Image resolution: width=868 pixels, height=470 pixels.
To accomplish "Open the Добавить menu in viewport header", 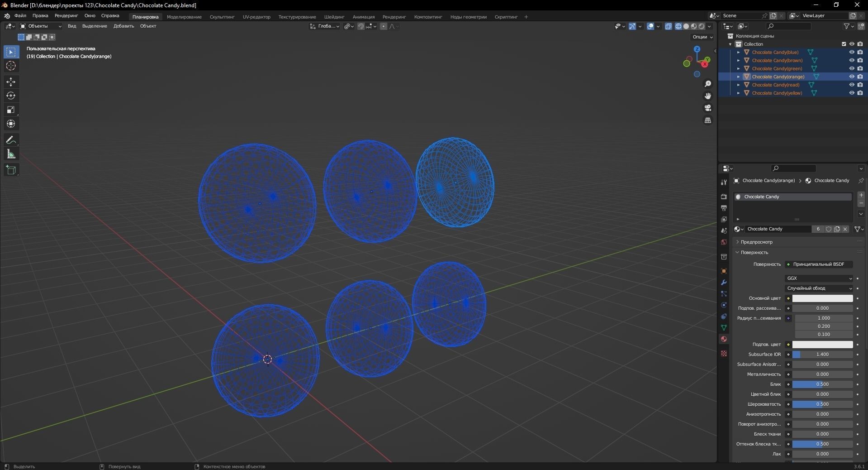I will [123, 26].
